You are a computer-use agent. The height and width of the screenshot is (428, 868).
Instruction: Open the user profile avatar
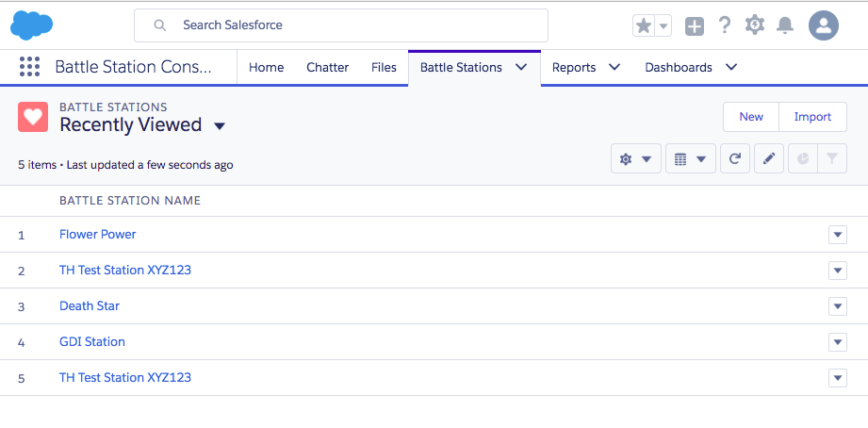[824, 25]
